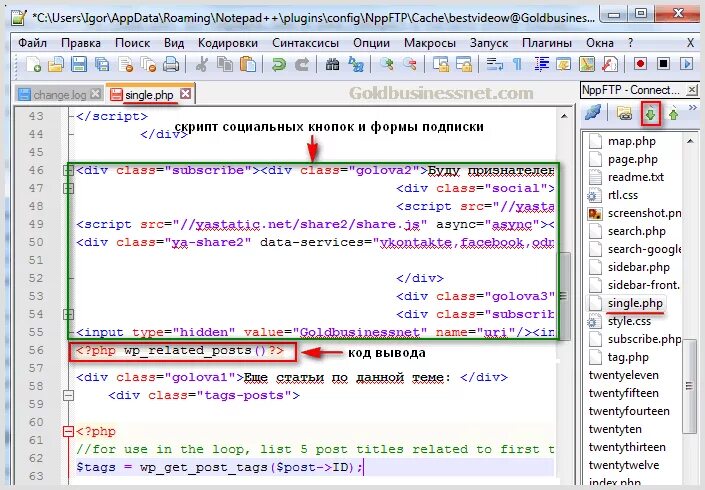Click the FTP panel scrollbar up arrow
The height and width of the screenshot is (490, 705).
690,141
